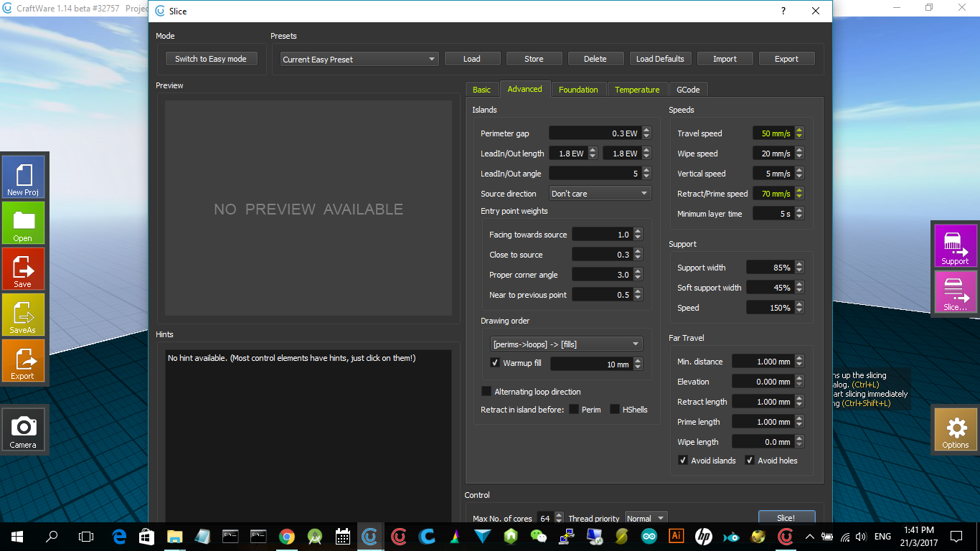980x551 pixels.
Task: Open the Camera tool
Action: 24,429
